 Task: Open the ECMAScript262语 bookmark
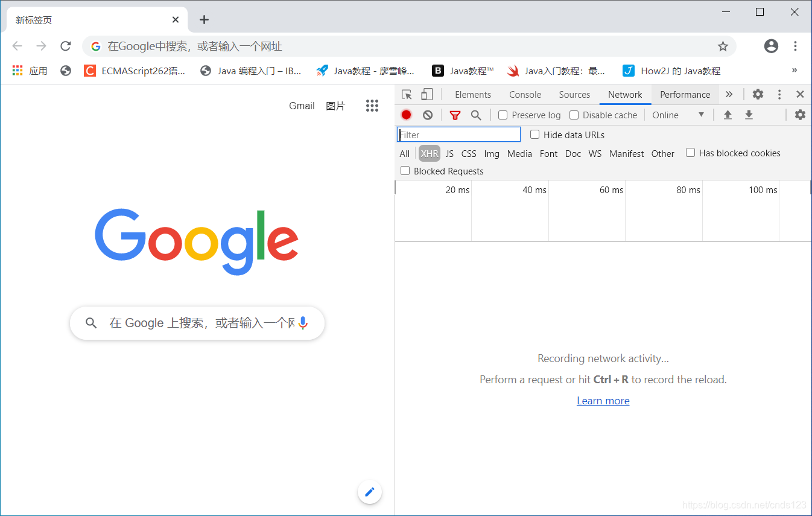(135, 71)
